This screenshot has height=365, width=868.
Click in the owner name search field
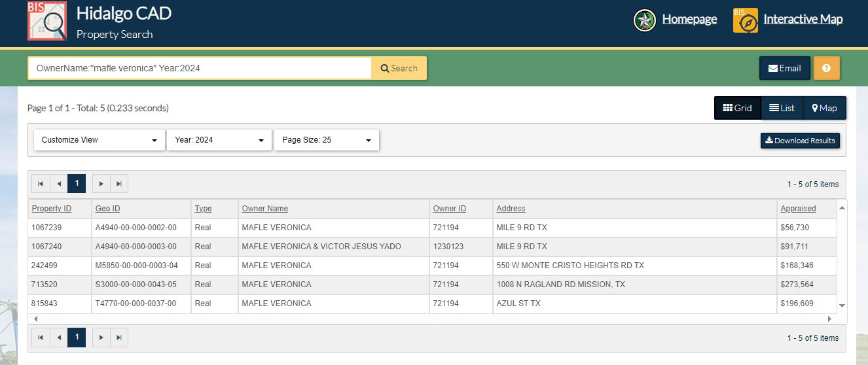coord(200,68)
